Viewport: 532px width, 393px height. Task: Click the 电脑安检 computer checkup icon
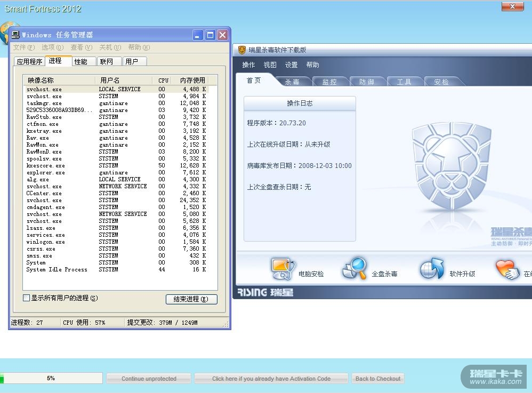point(283,269)
